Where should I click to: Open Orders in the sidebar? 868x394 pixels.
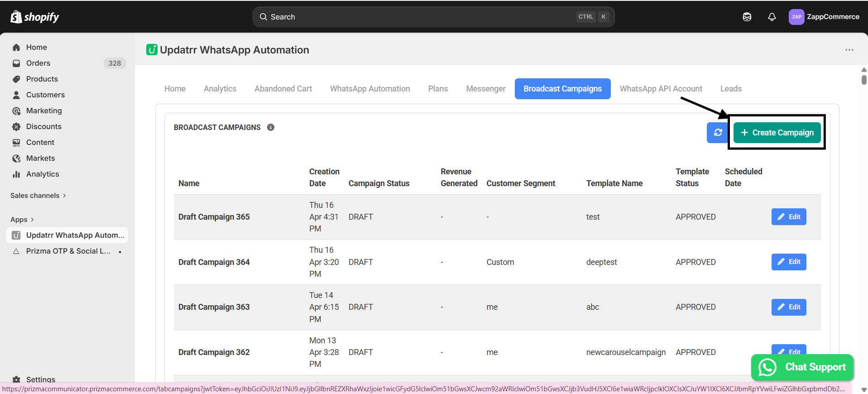(38, 63)
